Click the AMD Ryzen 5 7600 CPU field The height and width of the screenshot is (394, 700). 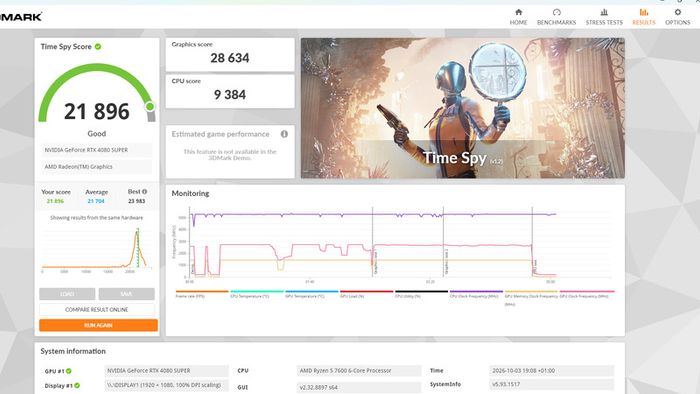(x=359, y=371)
